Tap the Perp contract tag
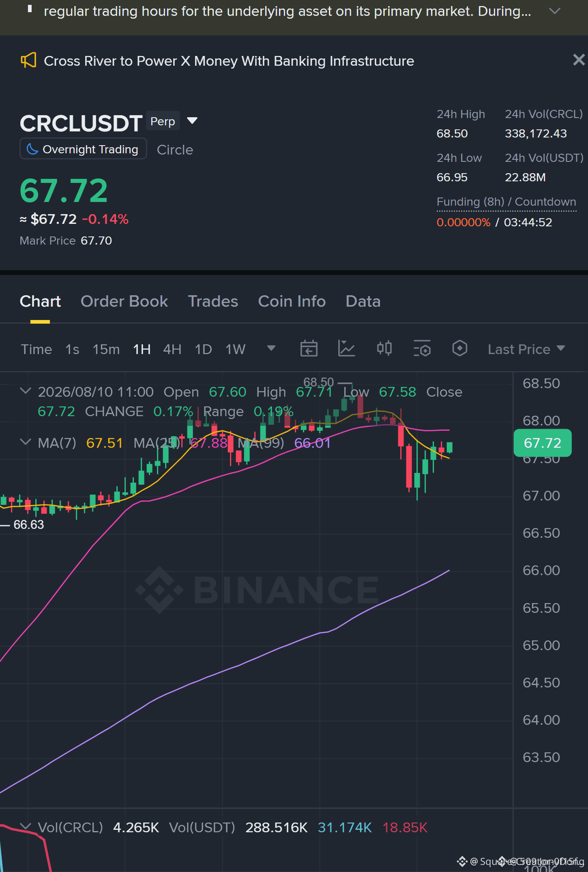Viewport: 588px width, 872px height. coord(163,121)
